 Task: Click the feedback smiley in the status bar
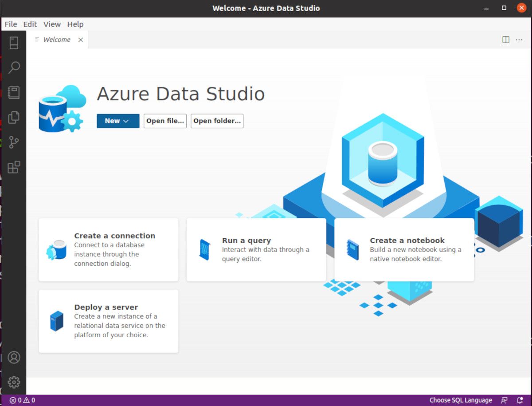click(x=505, y=400)
